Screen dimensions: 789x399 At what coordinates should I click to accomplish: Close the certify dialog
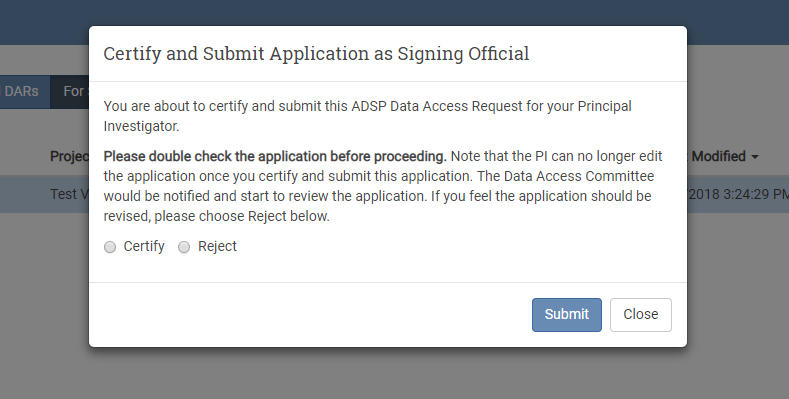(x=641, y=315)
